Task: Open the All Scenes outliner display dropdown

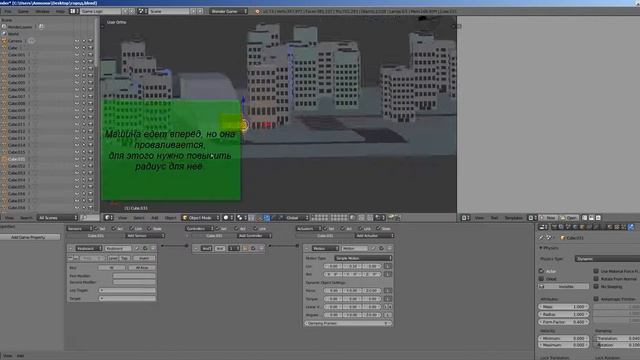Action: click(x=58, y=218)
